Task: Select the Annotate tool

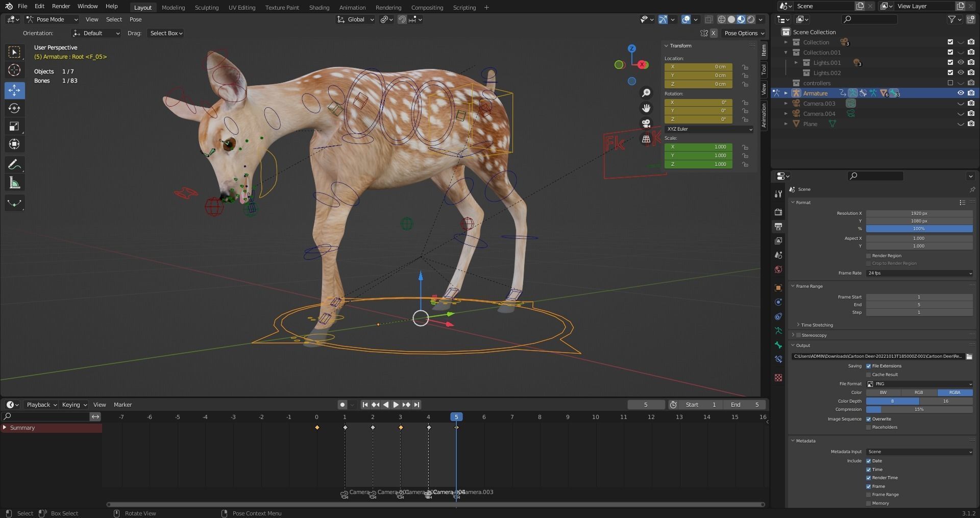Action: point(14,164)
